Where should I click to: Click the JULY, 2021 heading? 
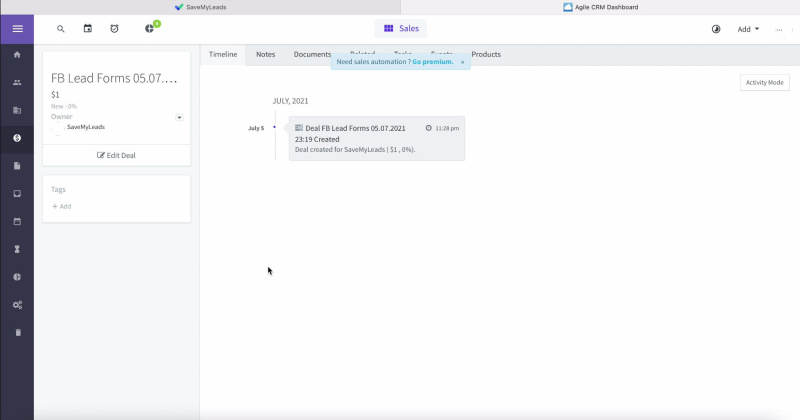coord(290,101)
